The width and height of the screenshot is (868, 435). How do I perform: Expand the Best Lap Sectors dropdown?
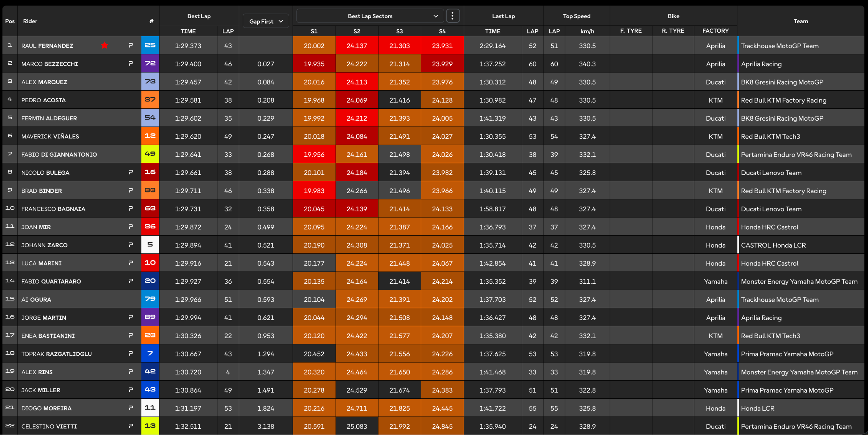pyautogui.click(x=370, y=16)
